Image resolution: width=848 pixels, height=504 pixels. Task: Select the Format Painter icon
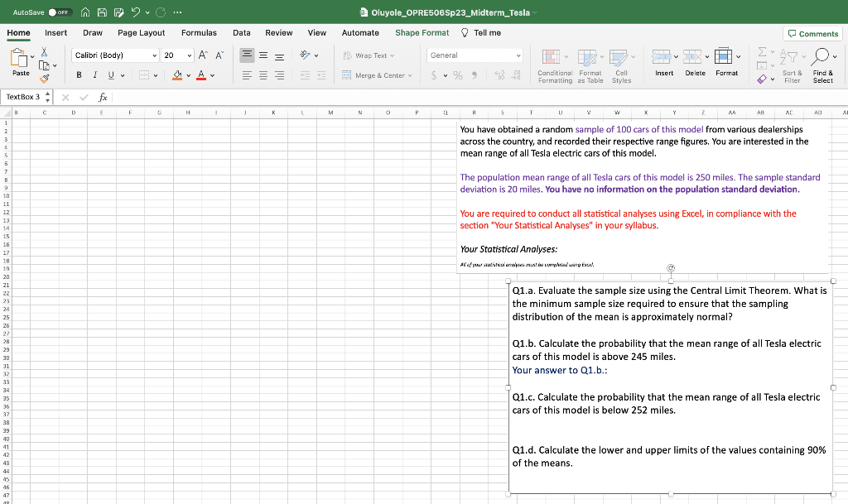click(x=45, y=78)
